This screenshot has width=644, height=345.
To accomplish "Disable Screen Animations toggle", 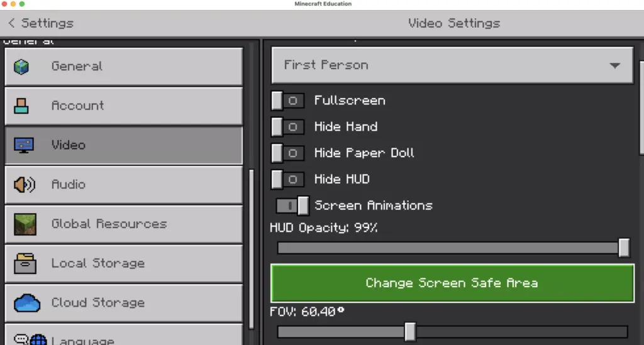I will (x=292, y=205).
